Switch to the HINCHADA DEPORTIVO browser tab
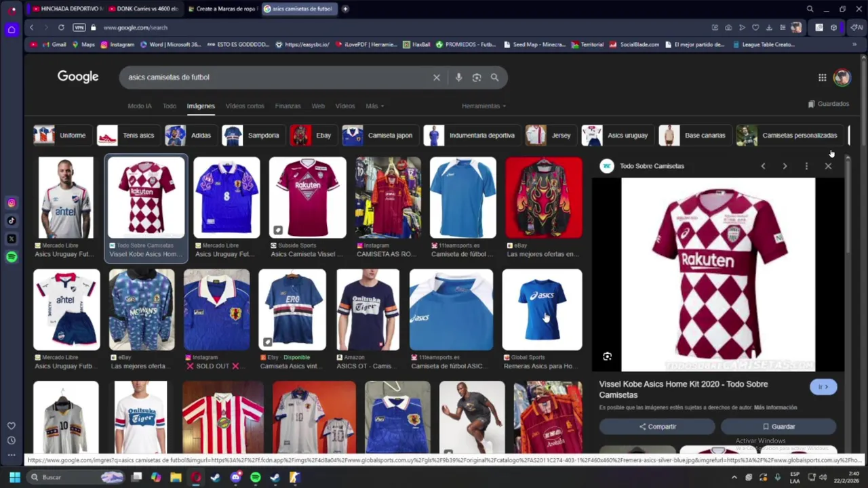868x488 pixels. pyautogui.click(x=66, y=9)
